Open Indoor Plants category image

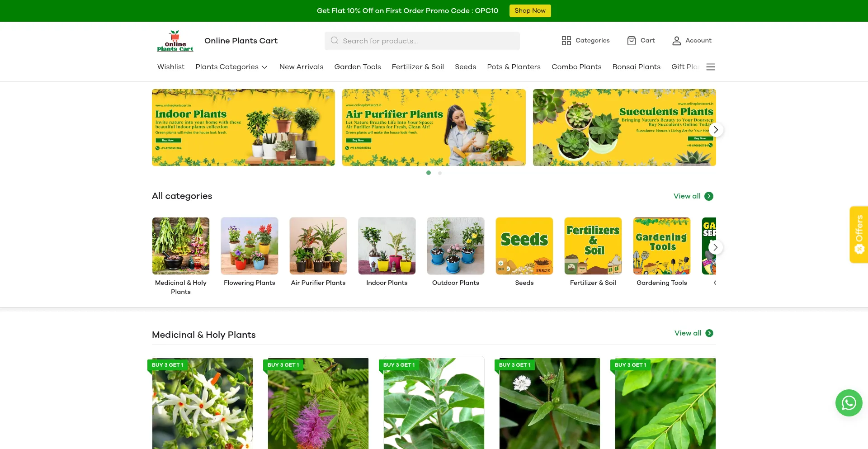(387, 246)
